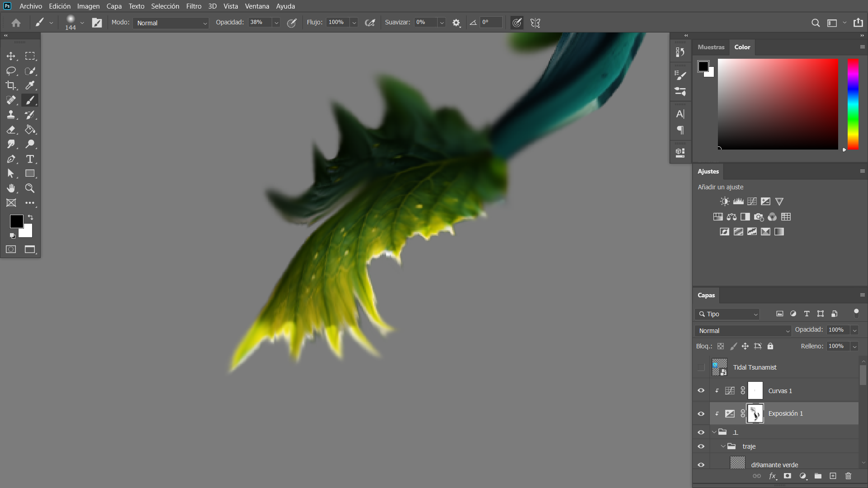The height and width of the screenshot is (488, 868).
Task: Select the Frame tool
Action: pyautogui.click(x=11, y=203)
